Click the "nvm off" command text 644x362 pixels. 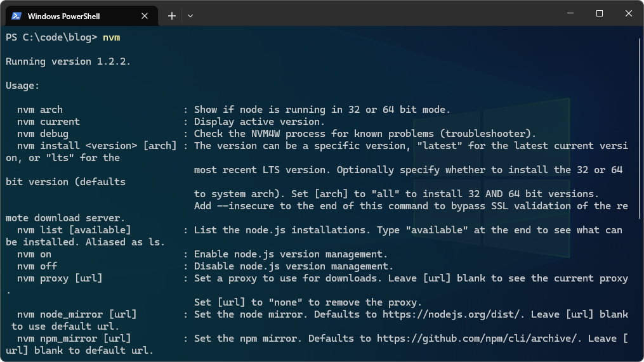pyautogui.click(x=37, y=266)
